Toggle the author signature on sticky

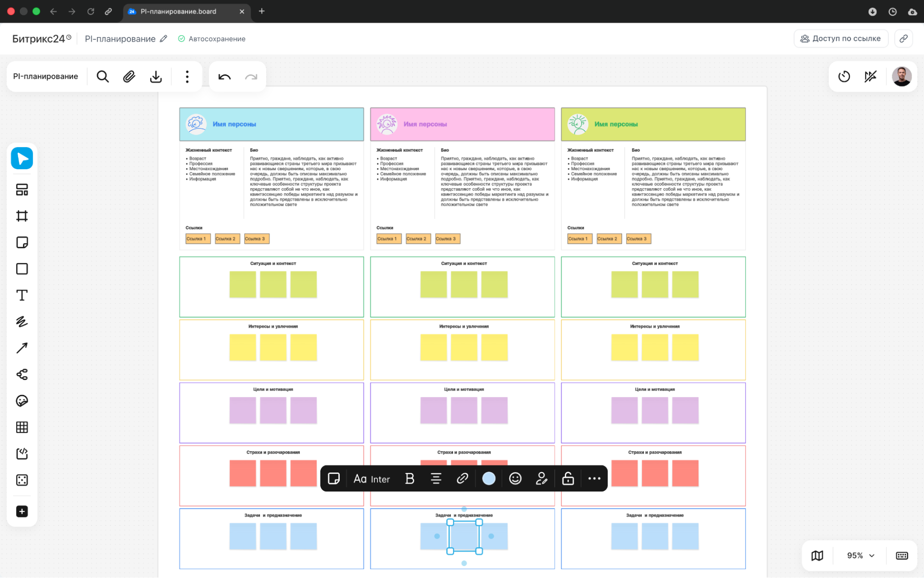[x=541, y=479]
